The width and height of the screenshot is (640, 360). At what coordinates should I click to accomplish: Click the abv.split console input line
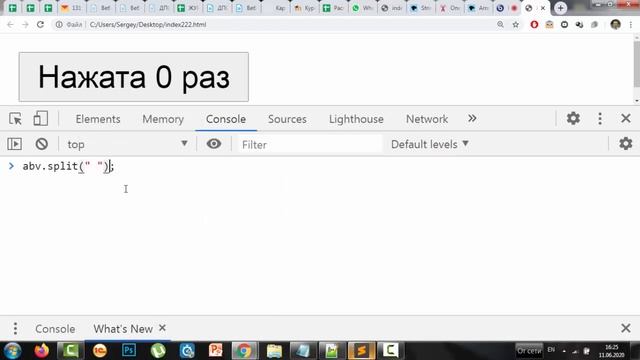click(x=68, y=167)
